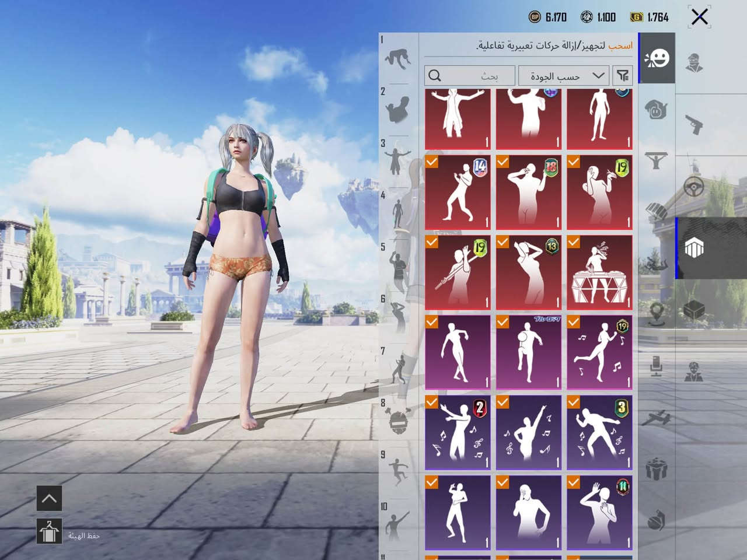Open the airplane skins category

coord(657,418)
